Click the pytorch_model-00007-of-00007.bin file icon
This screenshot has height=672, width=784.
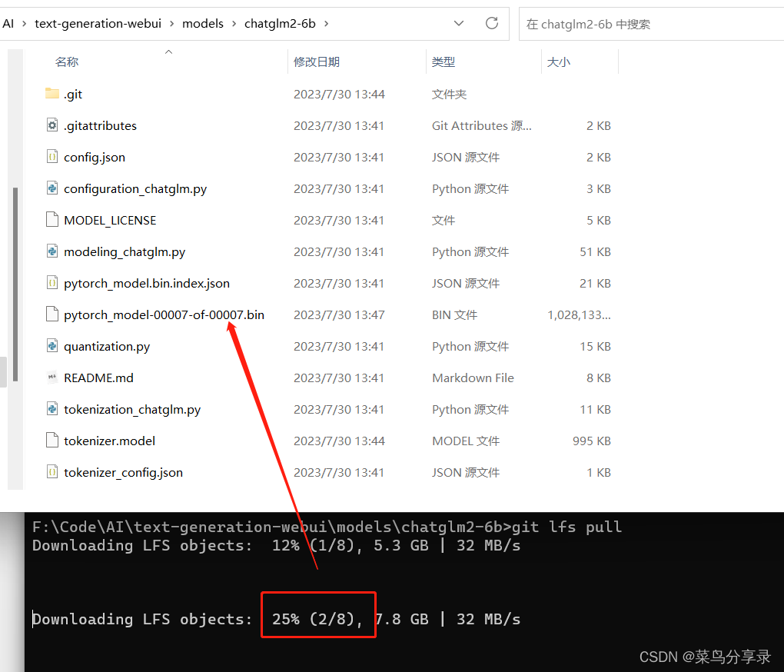coord(52,314)
